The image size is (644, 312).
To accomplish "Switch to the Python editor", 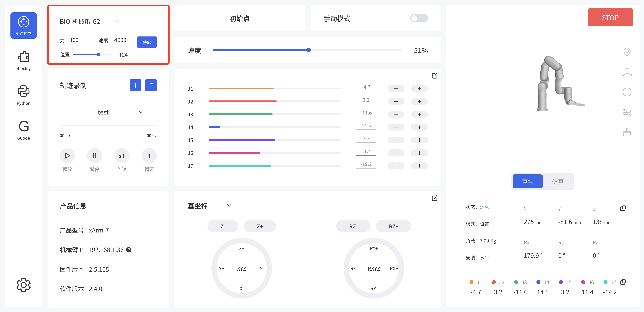I will (x=23, y=95).
